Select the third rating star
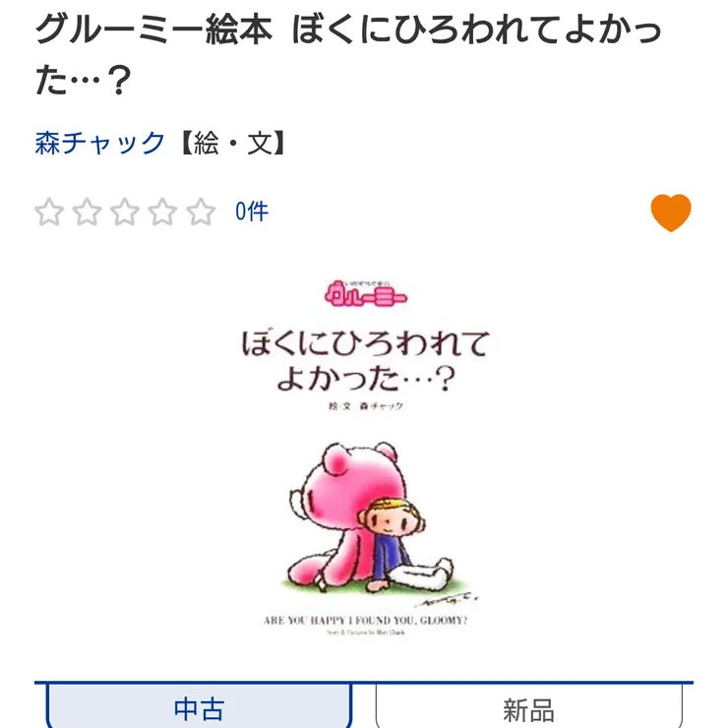Image resolution: width=728 pixels, height=728 pixels. pos(125,212)
